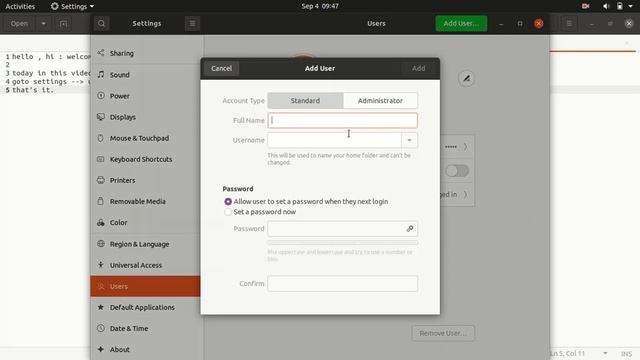Open status bar dropdown beside Ln 5, Col 11
This screenshot has width=640, height=360.
click(605, 353)
